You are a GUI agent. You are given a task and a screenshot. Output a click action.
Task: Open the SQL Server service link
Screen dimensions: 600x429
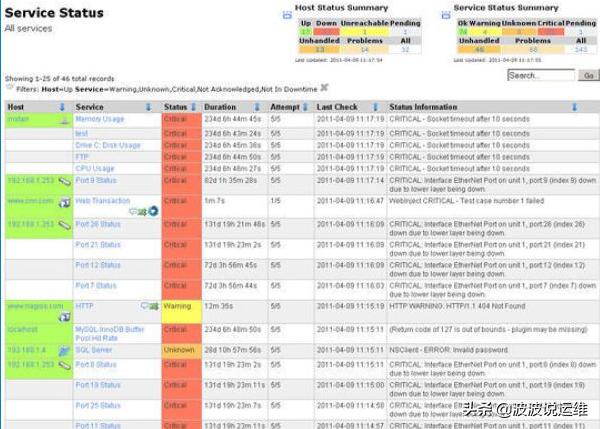coord(94,350)
